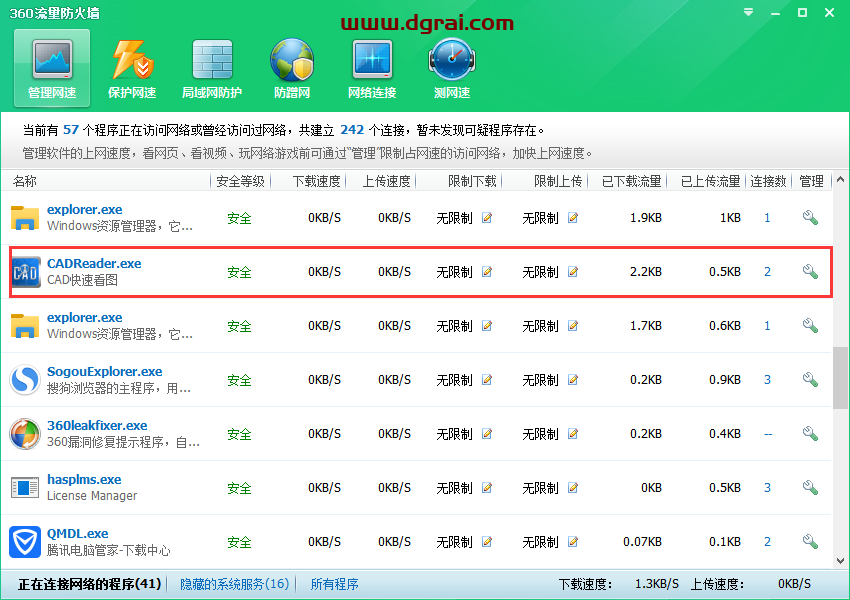Launch a speed test with the 测网速 icon

[x=452, y=67]
